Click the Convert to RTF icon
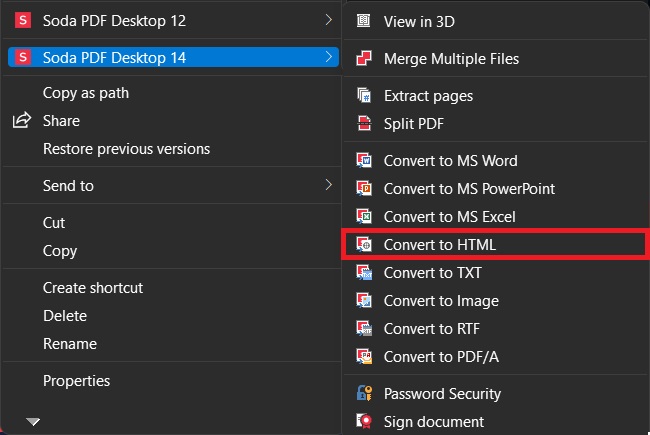This screenshot has height=435, width=650. [364, 328]
